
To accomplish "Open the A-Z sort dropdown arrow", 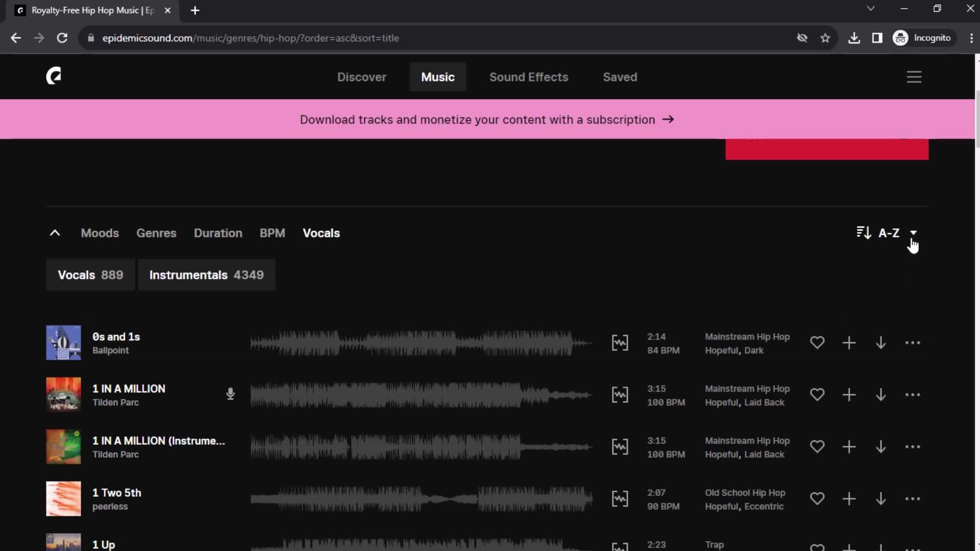I will [x=913, y=233].
